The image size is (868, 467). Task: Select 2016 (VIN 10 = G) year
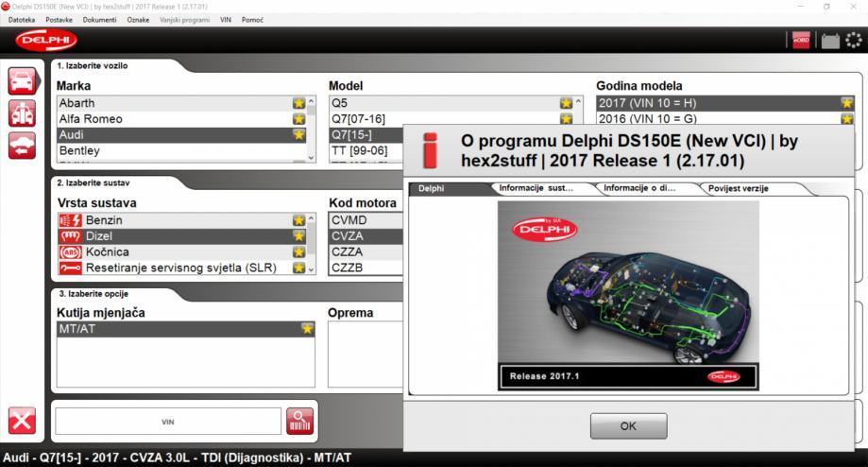(725, 118)
